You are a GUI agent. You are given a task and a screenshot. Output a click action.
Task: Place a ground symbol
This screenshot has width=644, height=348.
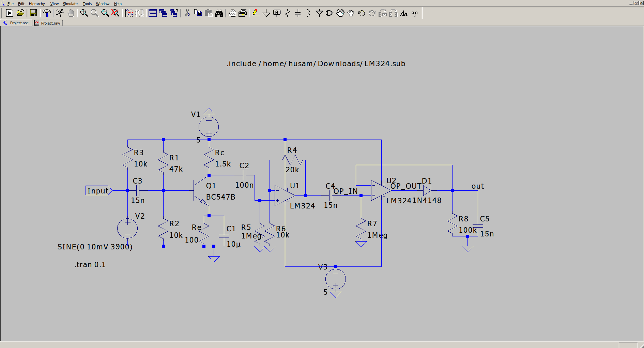point(266,13)
